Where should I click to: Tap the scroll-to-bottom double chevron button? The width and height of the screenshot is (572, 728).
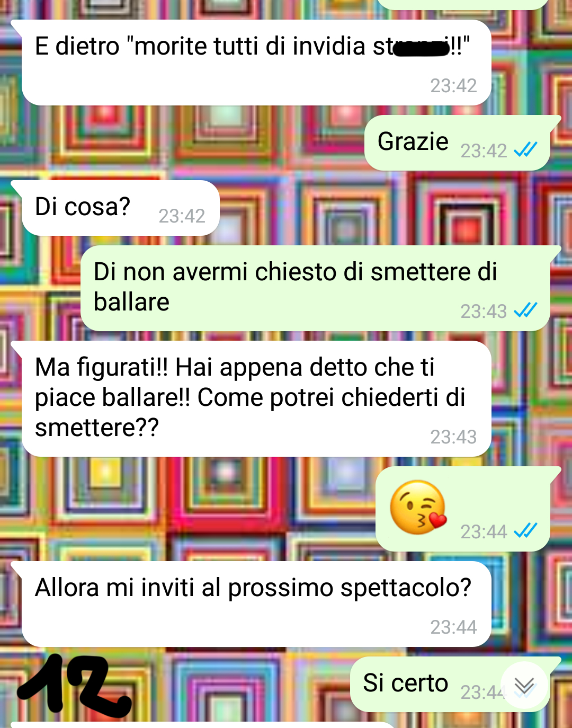point(524,685)
